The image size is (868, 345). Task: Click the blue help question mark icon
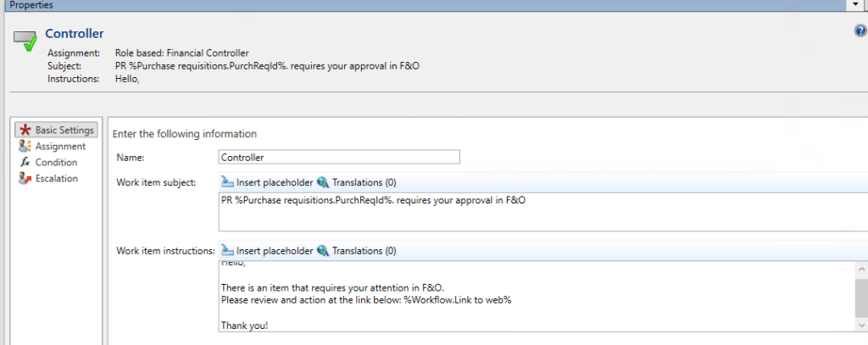pyautogui.click(x=860, y=31)
